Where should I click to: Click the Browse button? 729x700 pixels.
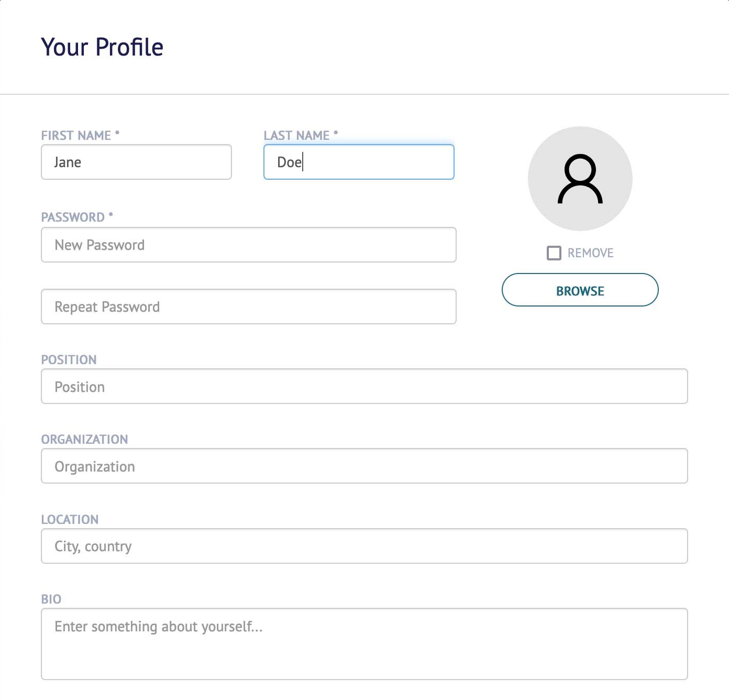pos(580,290)
